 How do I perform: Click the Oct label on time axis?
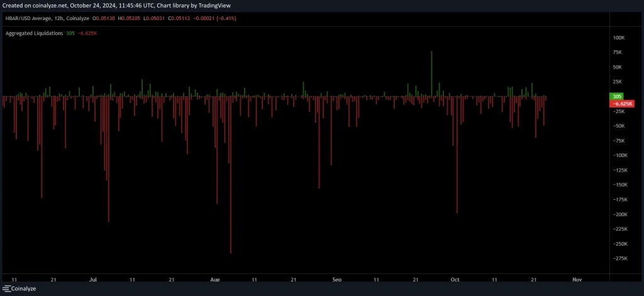(455, 280)
